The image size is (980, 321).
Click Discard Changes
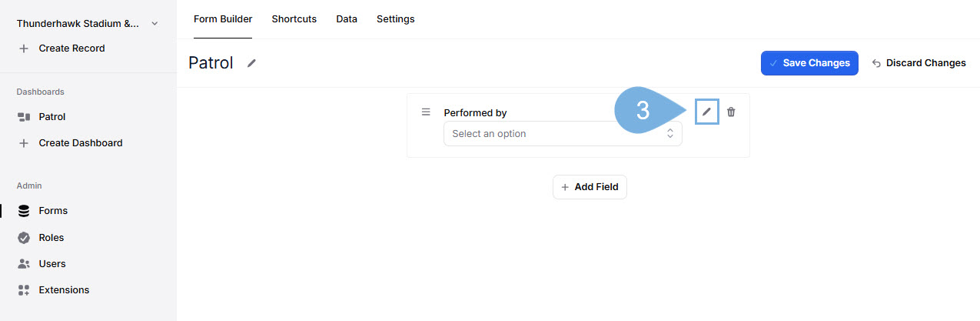pyautogui.click(x=919, y=63)
